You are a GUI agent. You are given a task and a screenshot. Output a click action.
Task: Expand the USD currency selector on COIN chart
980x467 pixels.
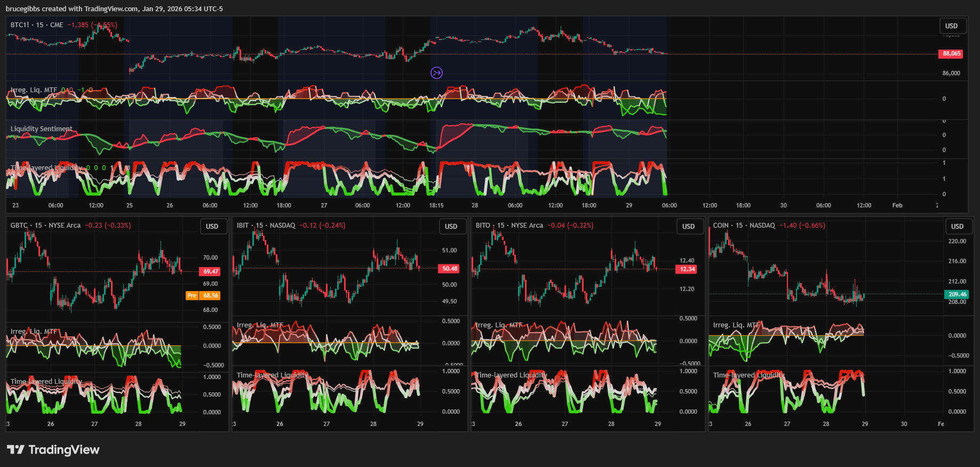click(x=957, y=227)
